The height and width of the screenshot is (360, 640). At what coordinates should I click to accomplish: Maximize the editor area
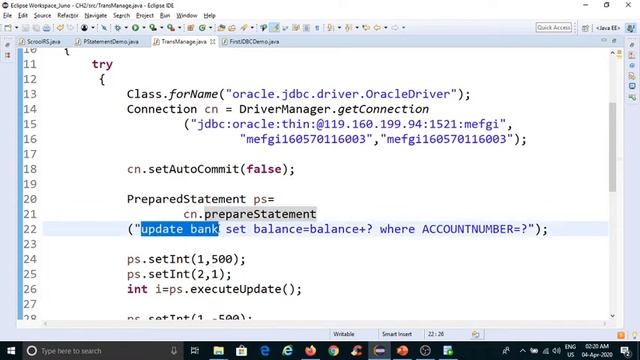click(614, 40)
